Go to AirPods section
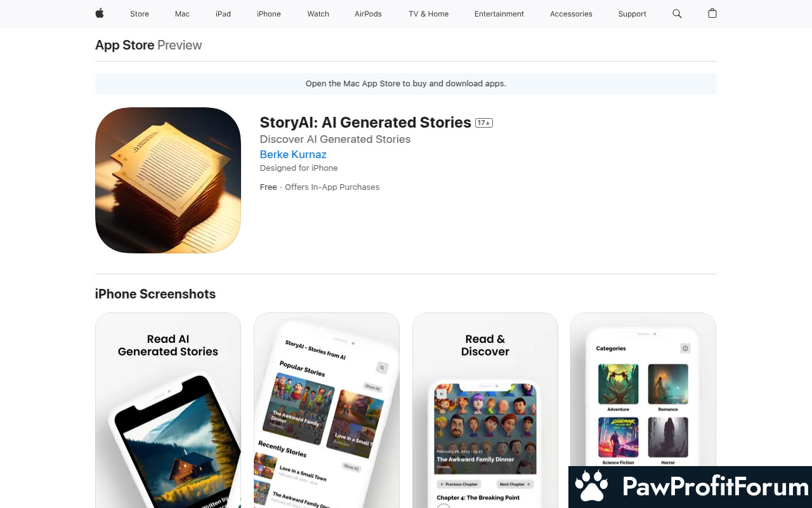The image size is (812, 508). click(x=368, y=14)
